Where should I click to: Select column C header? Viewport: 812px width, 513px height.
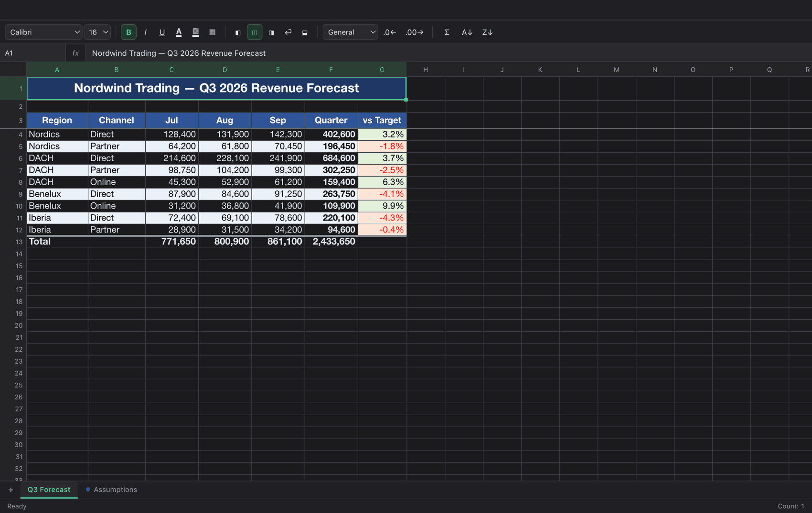(x=172, y=70)
